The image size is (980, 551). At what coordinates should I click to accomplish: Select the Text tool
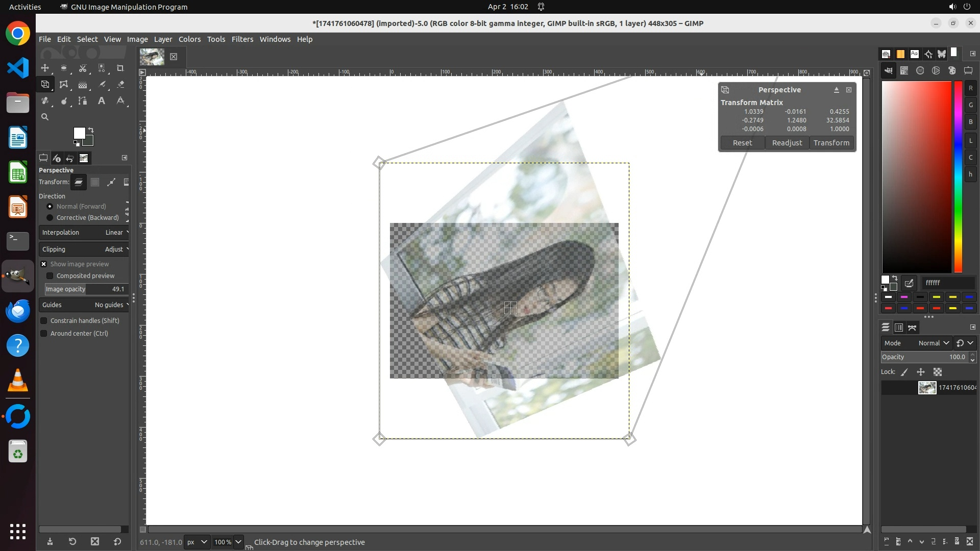[x=102, y=101]
